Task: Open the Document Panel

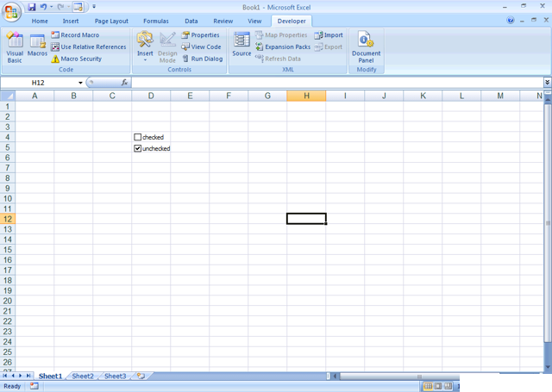Action: point(366,47)
